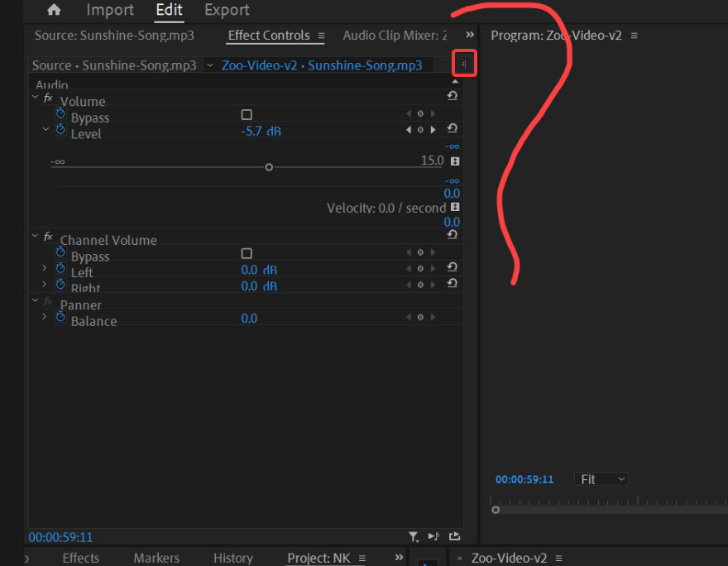
Task: Open the Fit zoom dropdown
Action: pos(601,478)
